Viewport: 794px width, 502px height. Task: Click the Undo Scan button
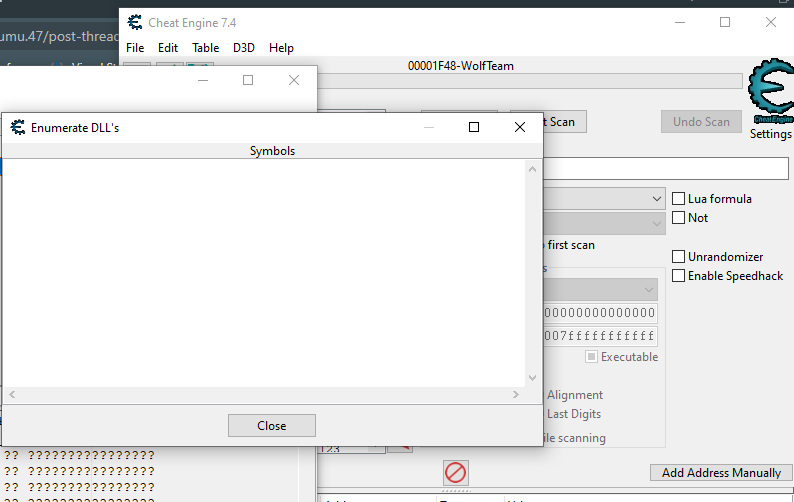[x=701, y=122]
